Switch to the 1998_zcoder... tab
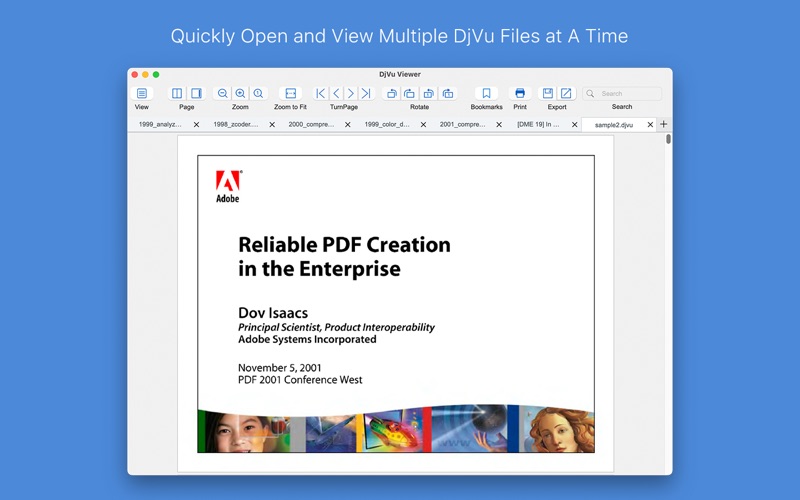Screen dimensions: 800x500 click(x=236, y=124)
